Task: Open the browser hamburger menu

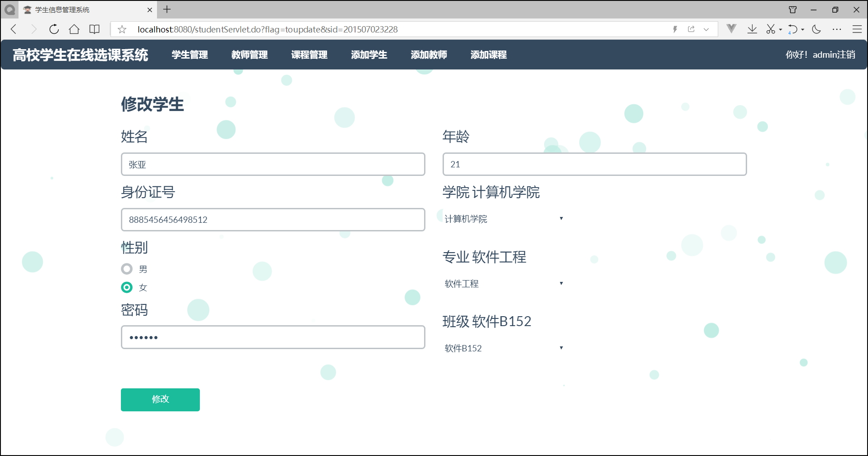Action: 857,29
